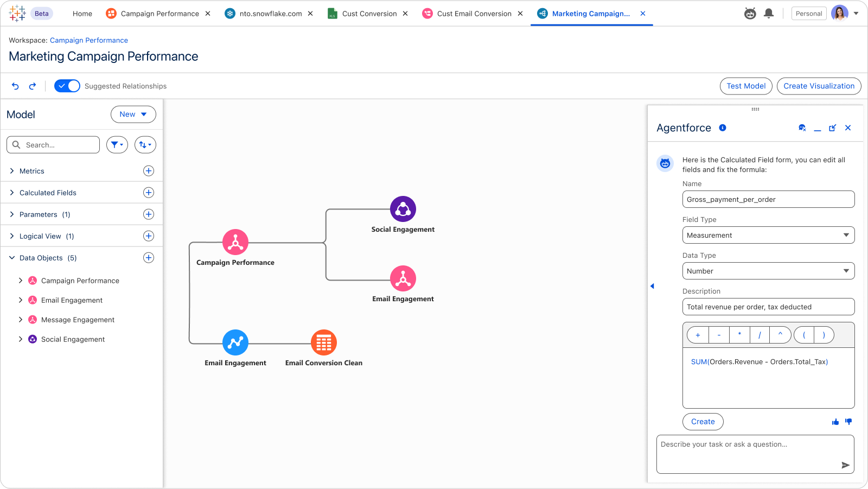Insert open parenthesis in formula
Screen dimensions: 868x489
click(804, 335)
